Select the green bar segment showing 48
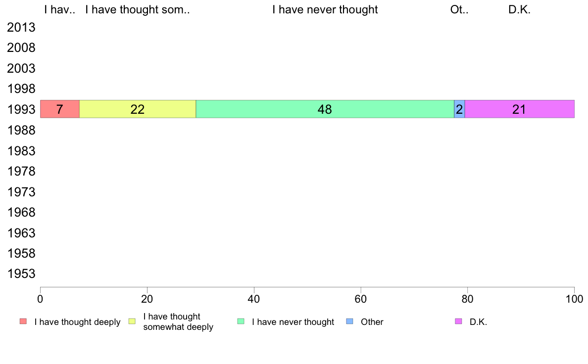Screen dimensions: 588x364 pyautogui.click(x=325, y=109)
